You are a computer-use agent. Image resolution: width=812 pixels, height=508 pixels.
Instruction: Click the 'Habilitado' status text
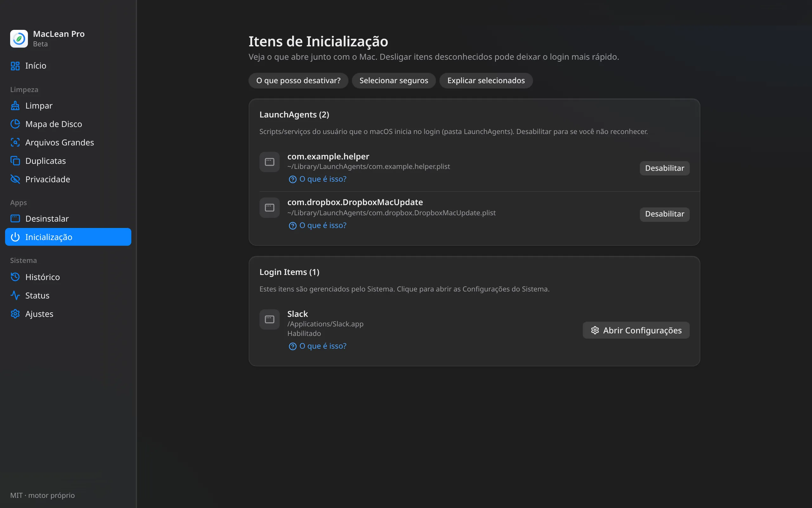tap(304, 334)
